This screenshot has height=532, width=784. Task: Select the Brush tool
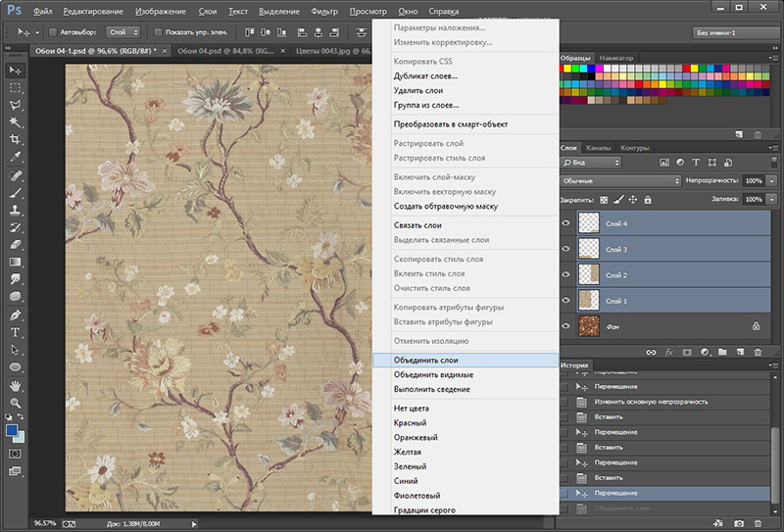tap(15, 192)
